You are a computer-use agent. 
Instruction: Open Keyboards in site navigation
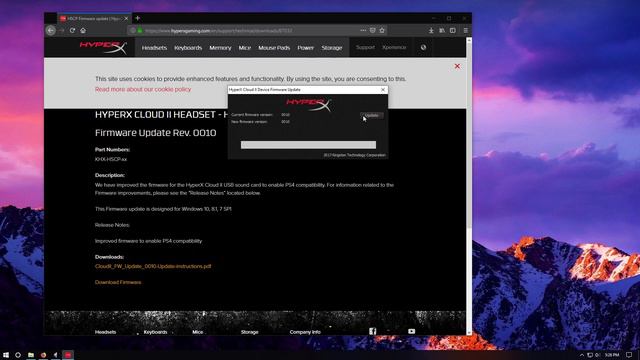point(188,48)
